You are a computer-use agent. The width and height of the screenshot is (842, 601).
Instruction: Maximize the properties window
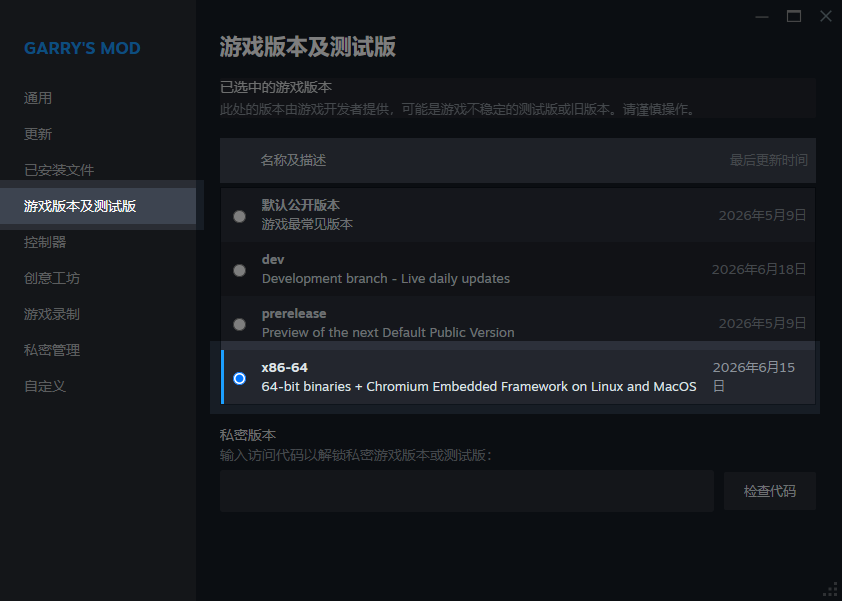click(794, 17)
